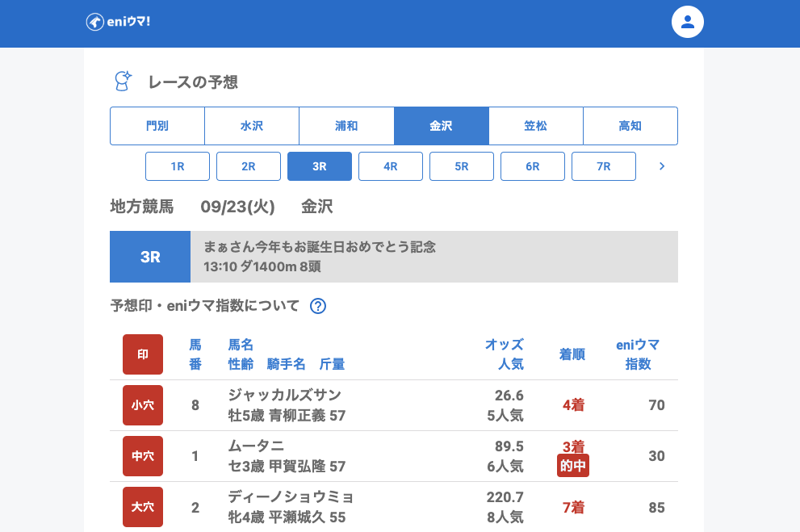Image resolution: width=800 pixels, height=532 pixels.
Task: Click the 印 column header badge
Action: [x=143, y=354]
